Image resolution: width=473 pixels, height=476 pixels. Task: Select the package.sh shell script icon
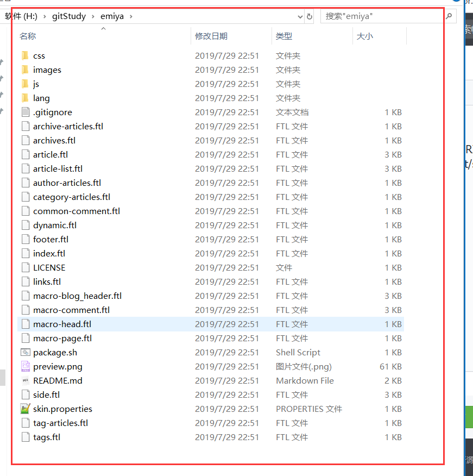coord(26,352)
